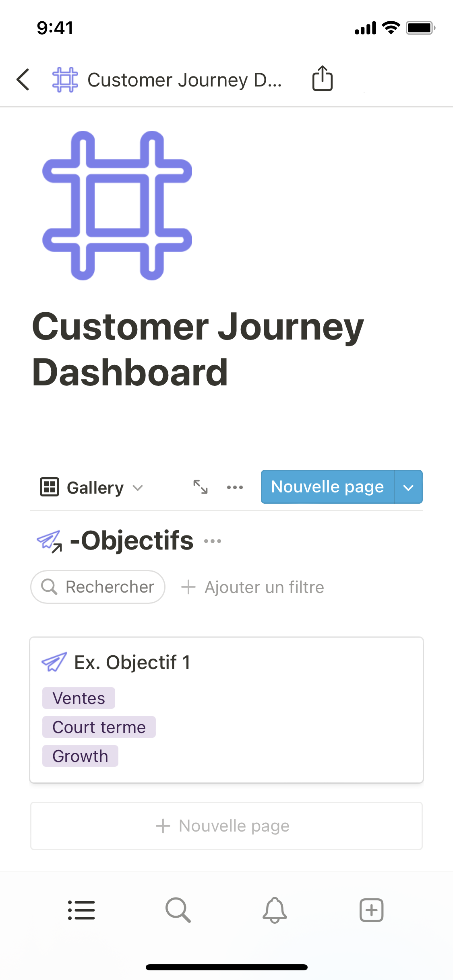This screenshot has width=453, height=980.
Task: Open the sidebar list menu
Action: click(81, 910)
